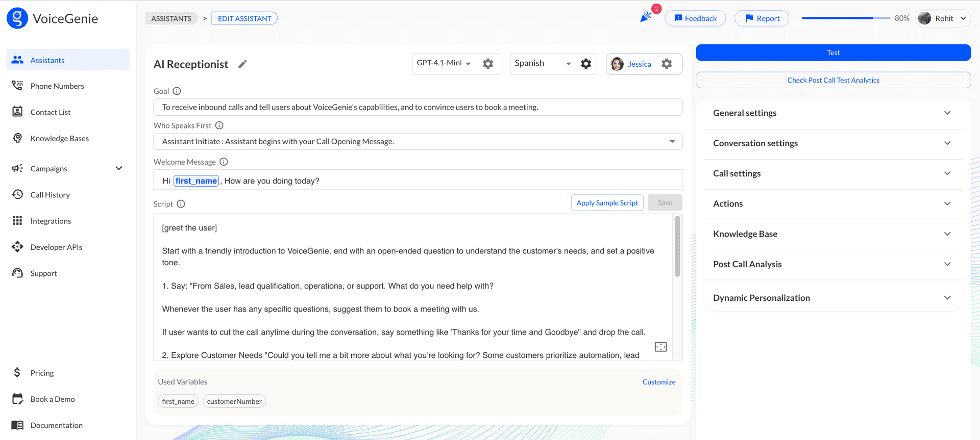Click into the Goal text field
This screenshot has width=980, height=440.
(x=418, y=107)
